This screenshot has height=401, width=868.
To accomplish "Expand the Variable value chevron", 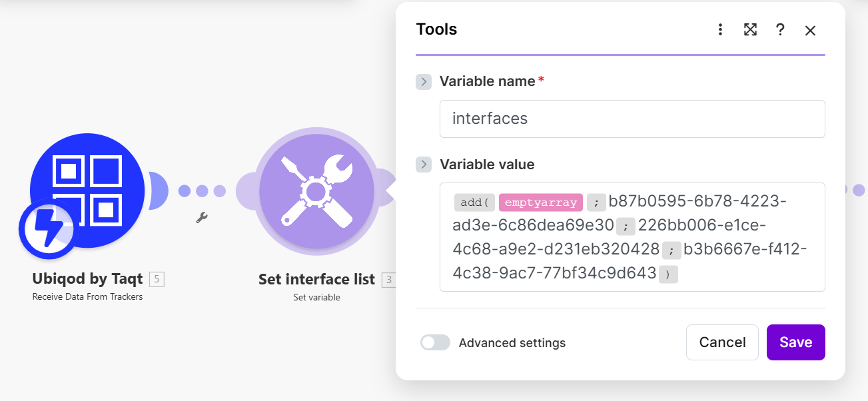I will [424, 165].
